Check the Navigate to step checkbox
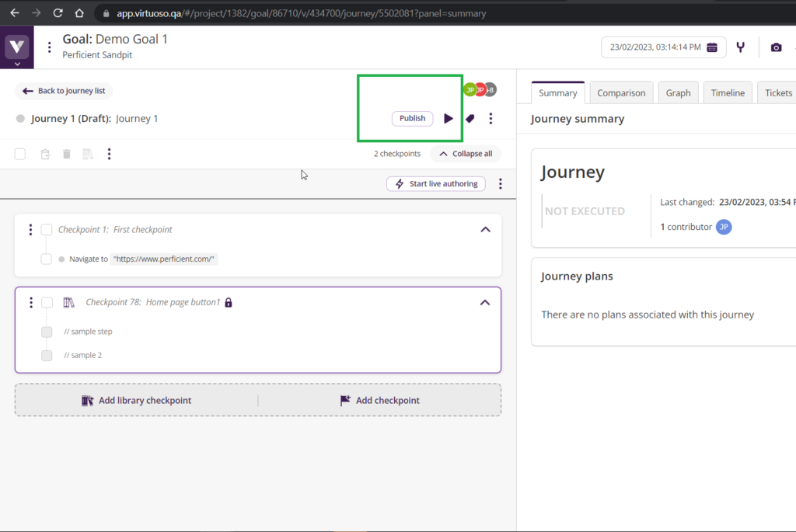Image resolution: width=796 pixels, height=532 pixels. pos(47,259)
